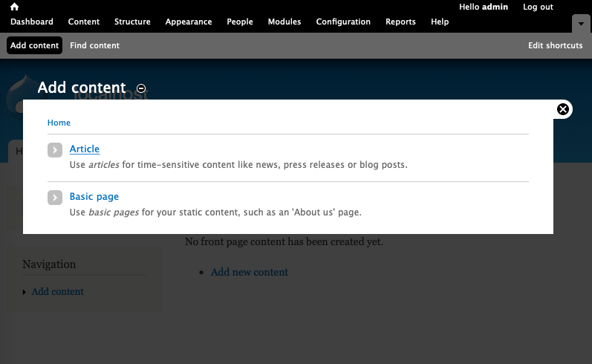The image size is (592, 364).
Task: Remove Add content from shortcuts via the minus icon
Action: click(x=141, y=88)
